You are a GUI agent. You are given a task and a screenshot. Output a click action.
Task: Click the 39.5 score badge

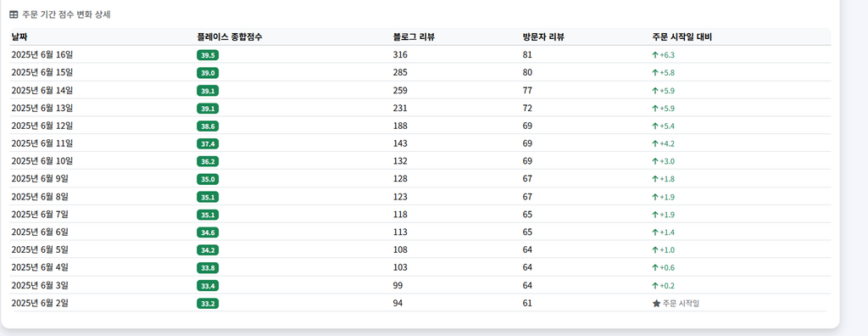coord(208,55)
